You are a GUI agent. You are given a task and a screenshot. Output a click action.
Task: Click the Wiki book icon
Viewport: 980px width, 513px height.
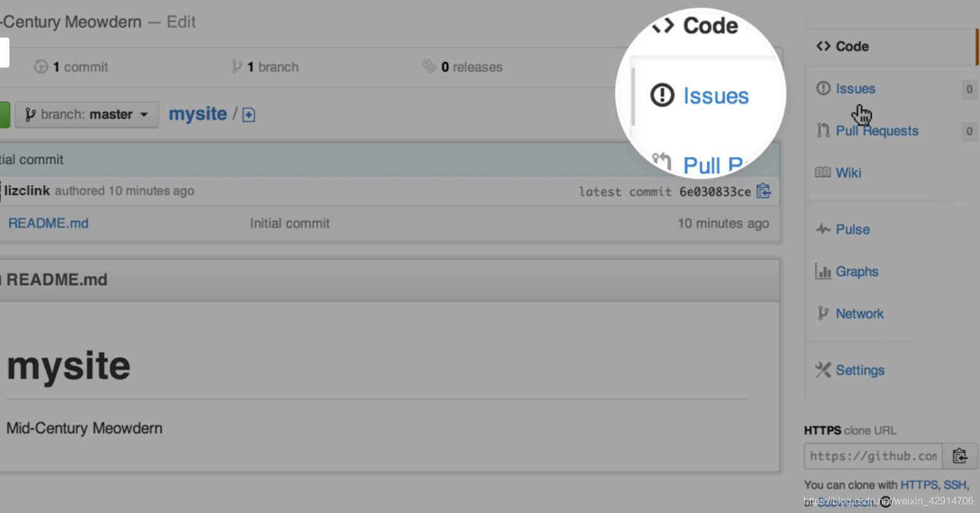coord(823,172)
